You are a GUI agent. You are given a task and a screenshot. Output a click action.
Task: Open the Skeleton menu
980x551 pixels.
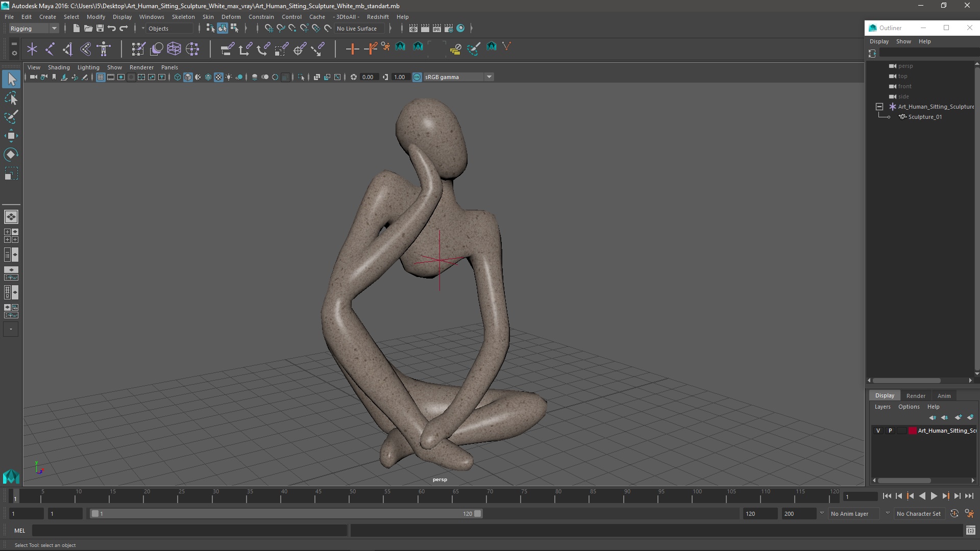click(183, 17)
